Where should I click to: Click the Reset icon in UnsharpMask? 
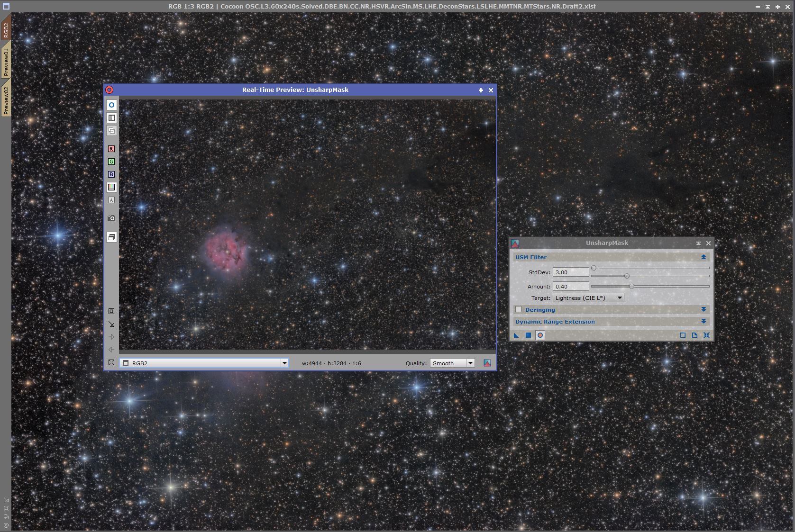(706, 335)
